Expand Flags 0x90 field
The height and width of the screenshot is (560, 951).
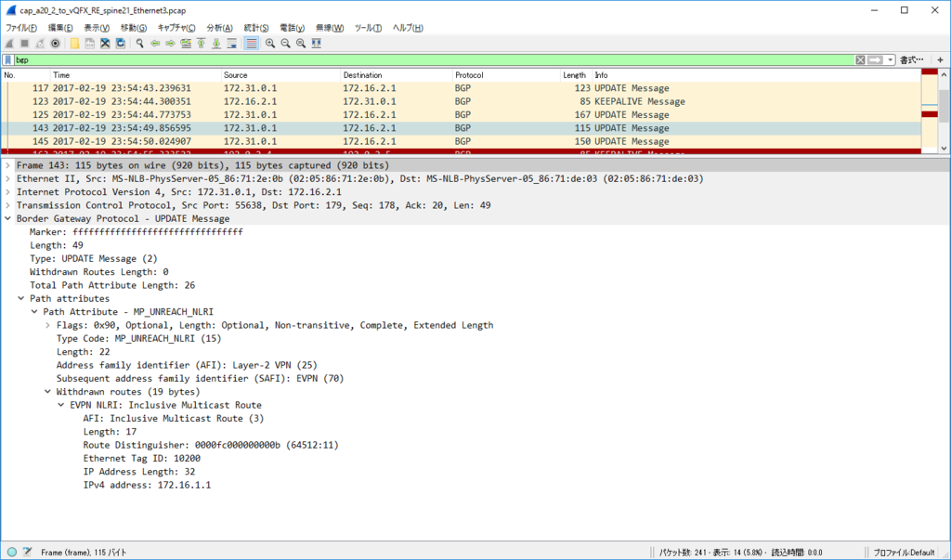click(48, 325)
